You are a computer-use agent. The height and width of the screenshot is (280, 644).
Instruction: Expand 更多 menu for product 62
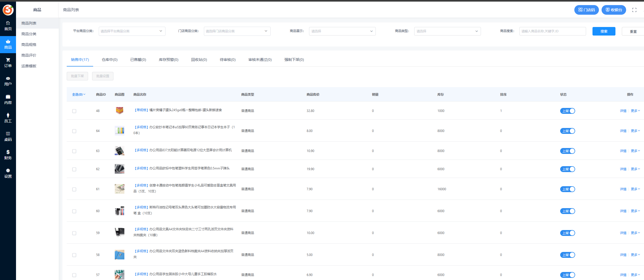pyautogui.click(x=635, y=169)
